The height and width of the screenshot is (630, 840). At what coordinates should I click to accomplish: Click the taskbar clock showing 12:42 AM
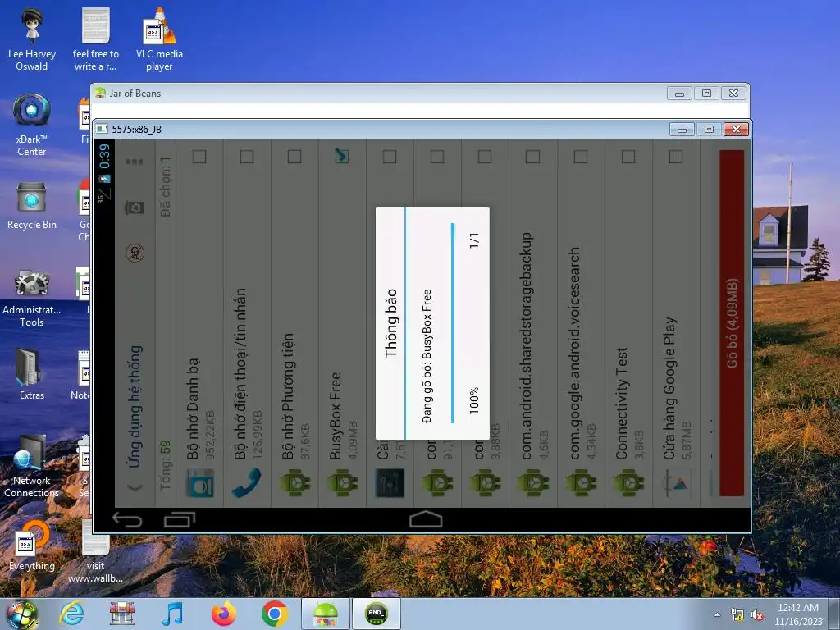[798, 614]
